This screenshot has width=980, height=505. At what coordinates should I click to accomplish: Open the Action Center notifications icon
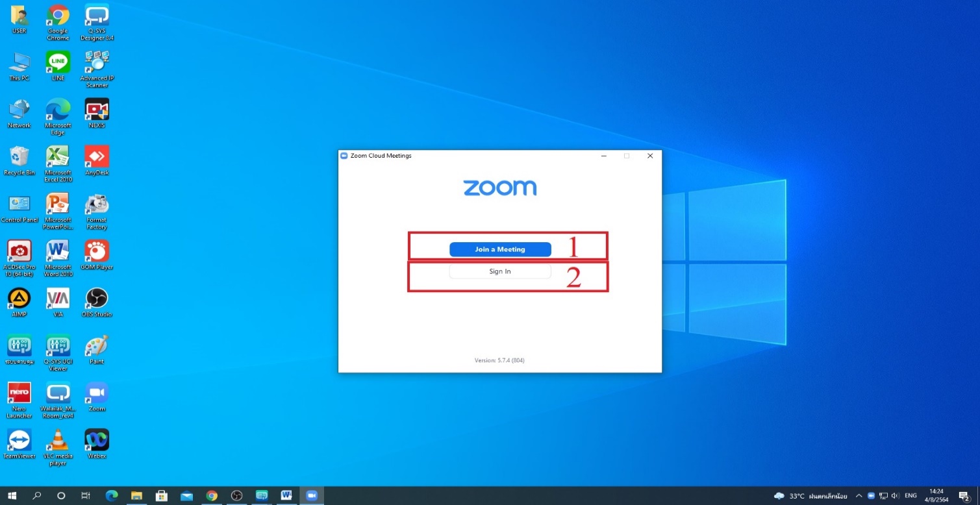tap(964, 496)
